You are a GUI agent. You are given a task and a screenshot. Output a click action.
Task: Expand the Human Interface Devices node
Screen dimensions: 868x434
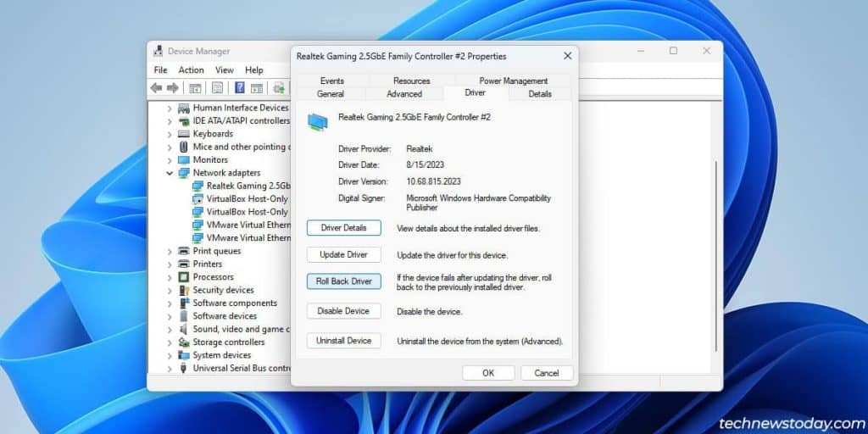170,108
